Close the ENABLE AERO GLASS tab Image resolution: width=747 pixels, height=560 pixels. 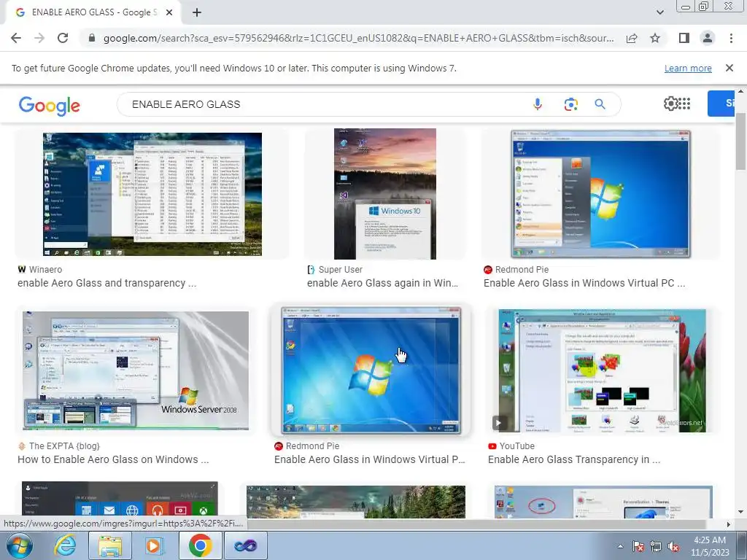[169, 13]
